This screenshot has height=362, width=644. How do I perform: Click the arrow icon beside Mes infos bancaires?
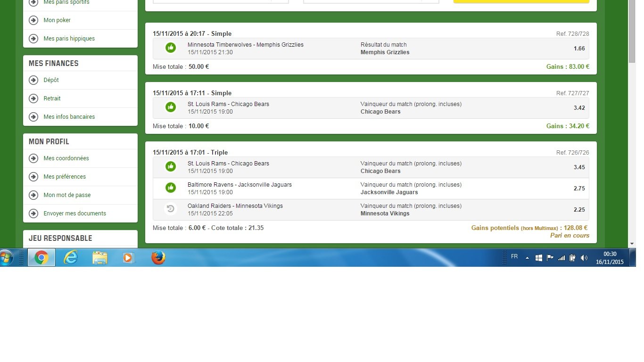click(x=33, y=117)
